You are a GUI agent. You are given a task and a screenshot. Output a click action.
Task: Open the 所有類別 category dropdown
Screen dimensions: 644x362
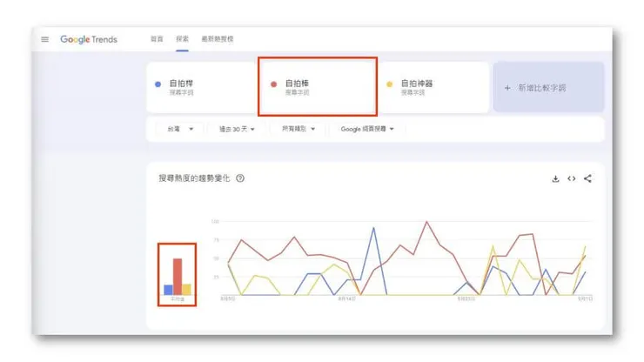point(299,129)
